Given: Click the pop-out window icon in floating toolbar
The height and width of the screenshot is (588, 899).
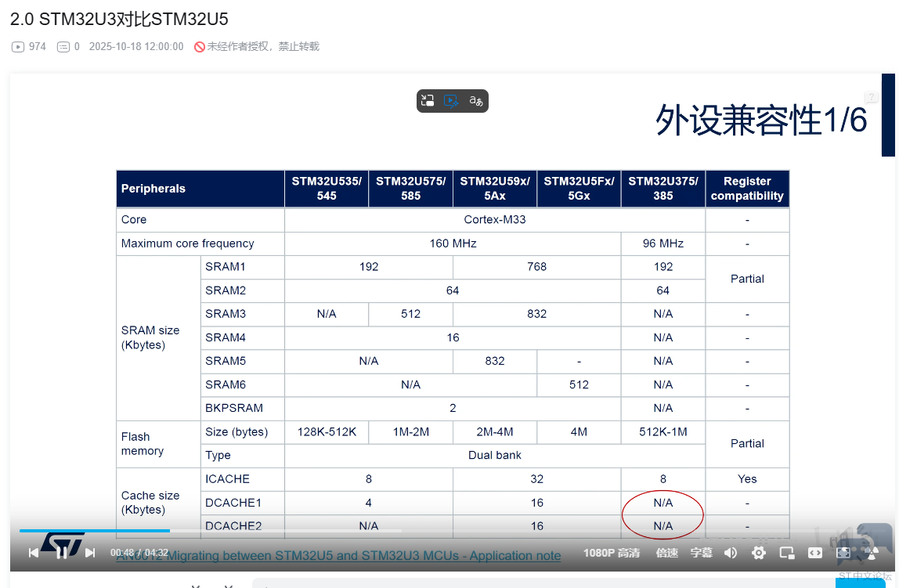Looking at the screenshot, I should pos(428,100).
